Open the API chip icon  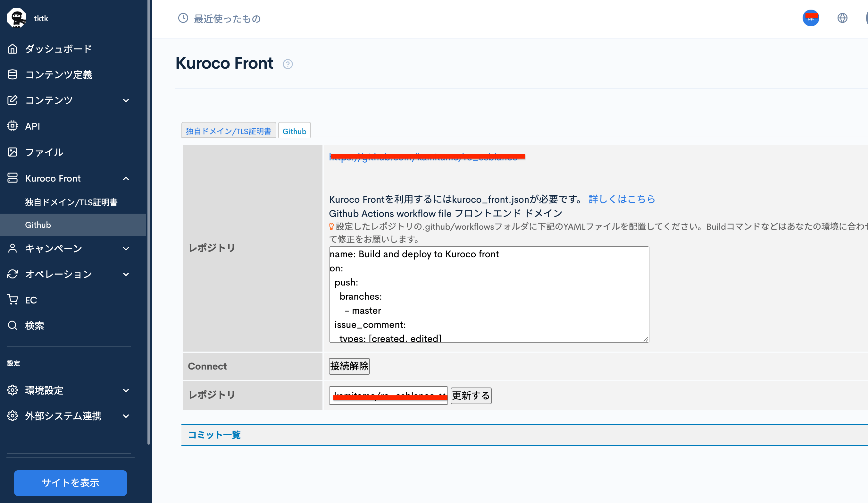13,126
